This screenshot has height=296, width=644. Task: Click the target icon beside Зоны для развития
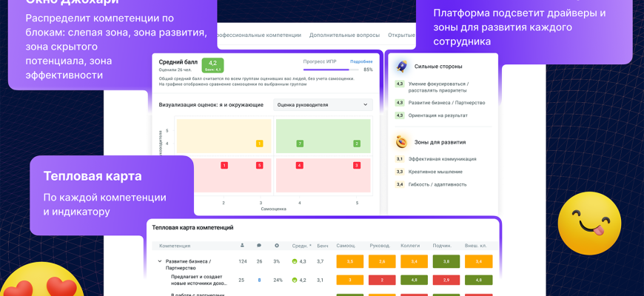point(402,141)
